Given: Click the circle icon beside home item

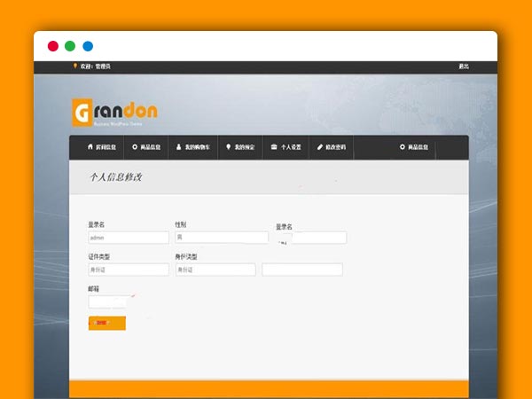Looking at the screenshot, I should (x=135, y=147).
